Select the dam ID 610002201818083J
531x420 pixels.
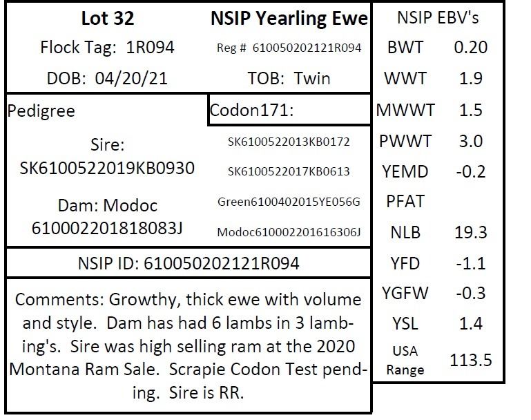click(x=107, y=228)
